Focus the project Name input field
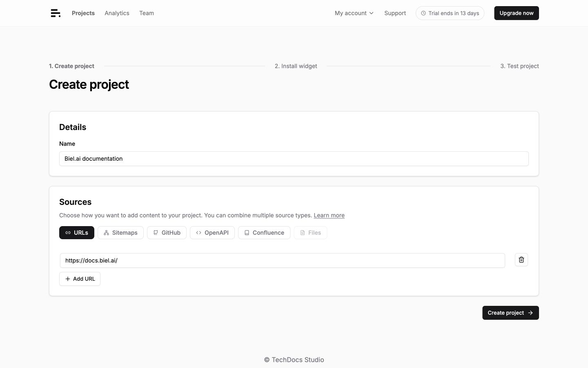This screenshot has width=588, height=368. point(294,159)
